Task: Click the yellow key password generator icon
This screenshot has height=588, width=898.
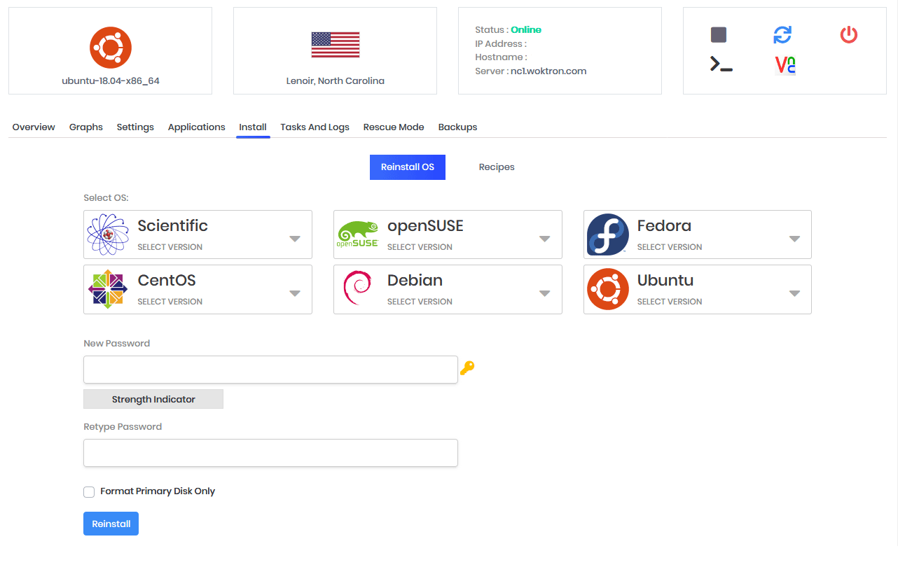Action: click(467, 367)
